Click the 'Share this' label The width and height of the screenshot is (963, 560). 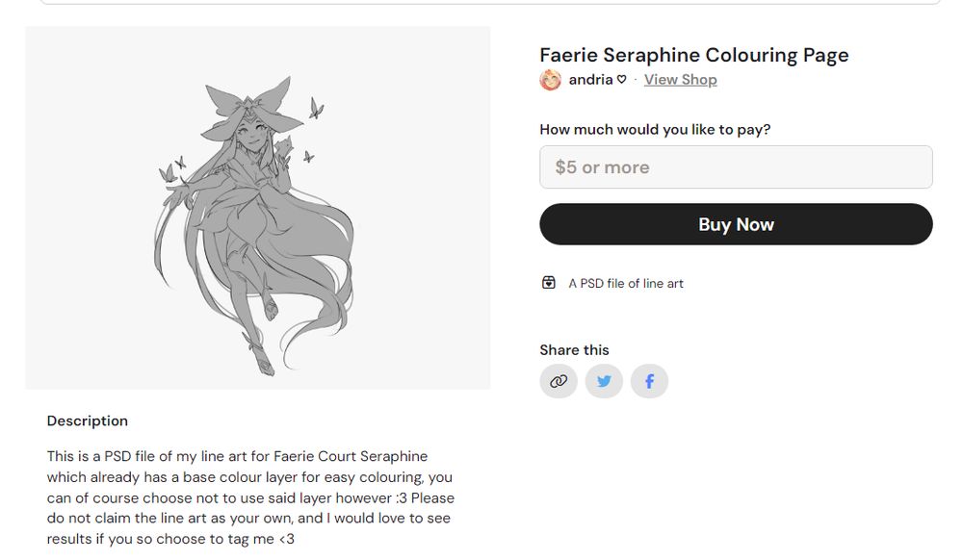pyautogui.click(x=574, y=350)
